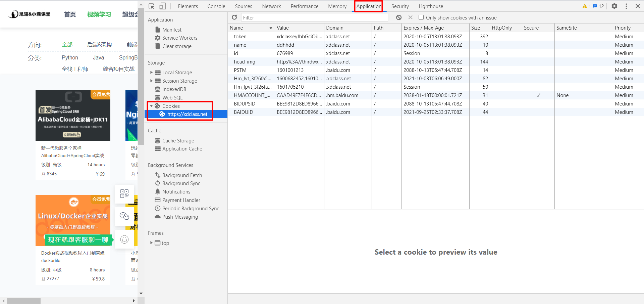Switch to Lighthouse tab
644x304 pixels.
click(x=431, y=6)
